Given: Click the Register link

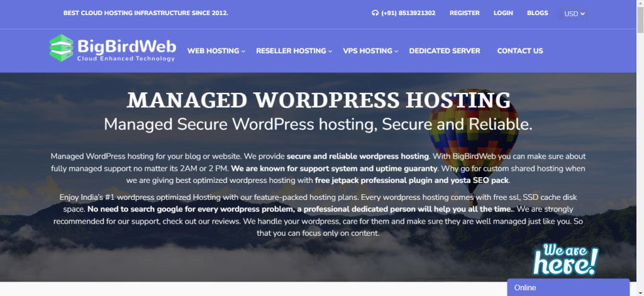Looking at the screenshot, I should (x=465, y=13).
